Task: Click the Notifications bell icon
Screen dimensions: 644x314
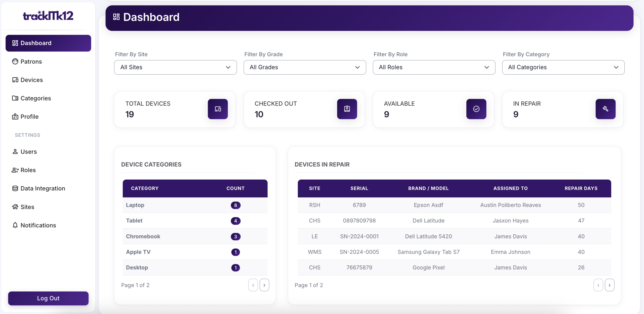Action: coord(15,225)
